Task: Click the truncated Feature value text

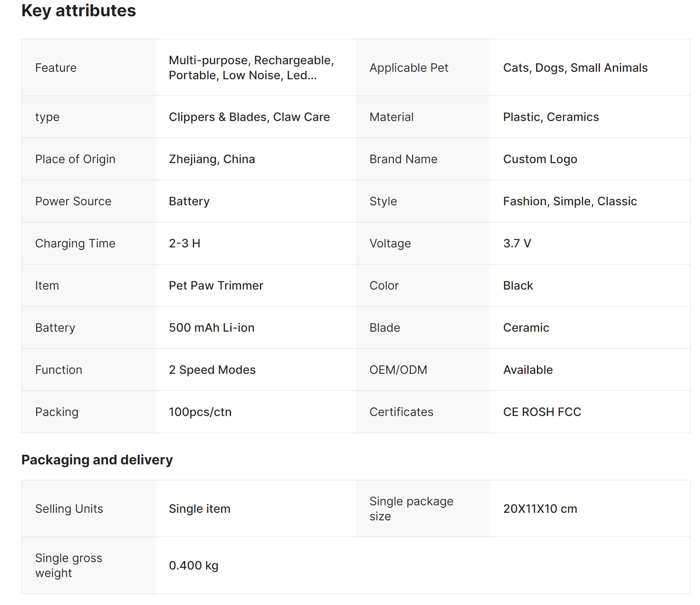Action: pyautogui.click(x=251, y=68)
